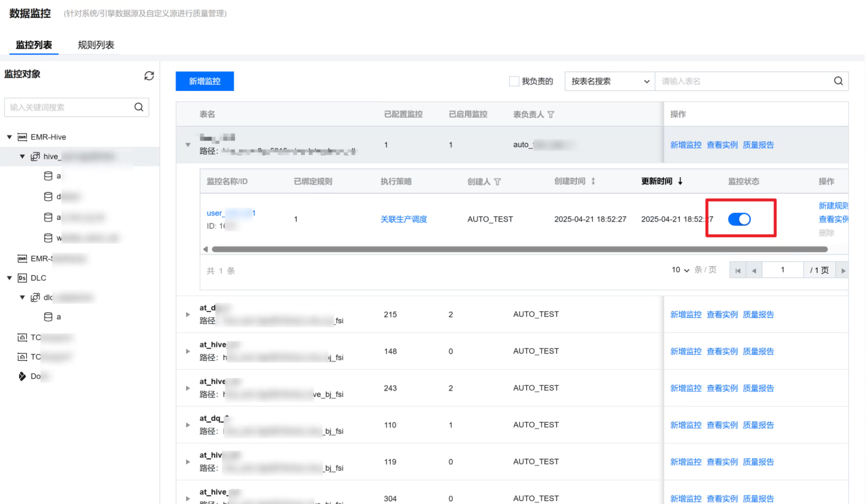Open the 关联生产调度 link
Image resolution: width=866 pixels, height=504 pixels.
[x=404, y=219]
